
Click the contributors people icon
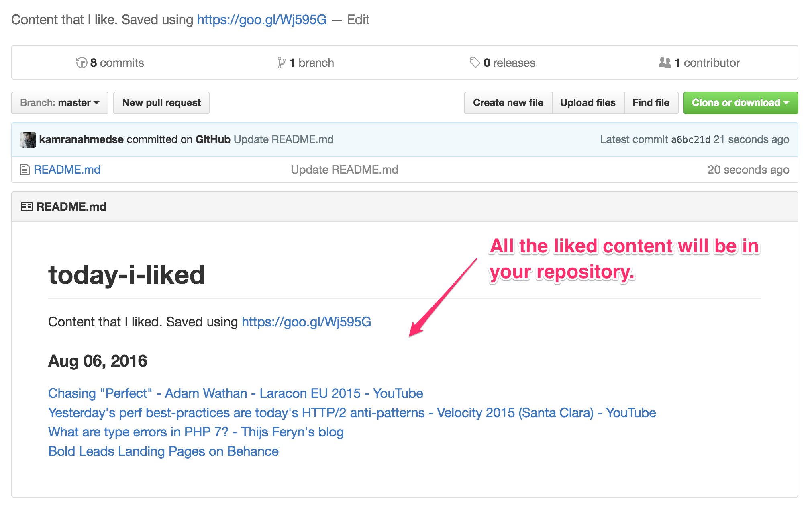(x=665, y=62)
